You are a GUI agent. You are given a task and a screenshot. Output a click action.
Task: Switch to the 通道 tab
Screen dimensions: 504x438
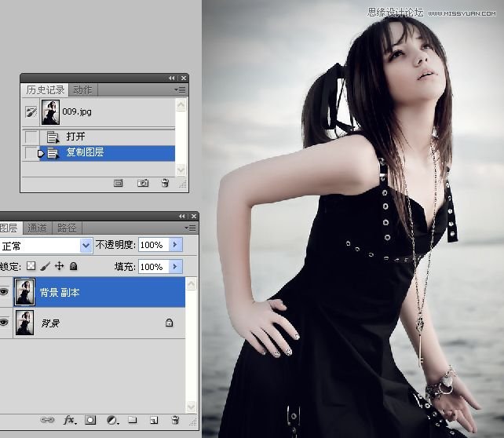pos(37,228)
